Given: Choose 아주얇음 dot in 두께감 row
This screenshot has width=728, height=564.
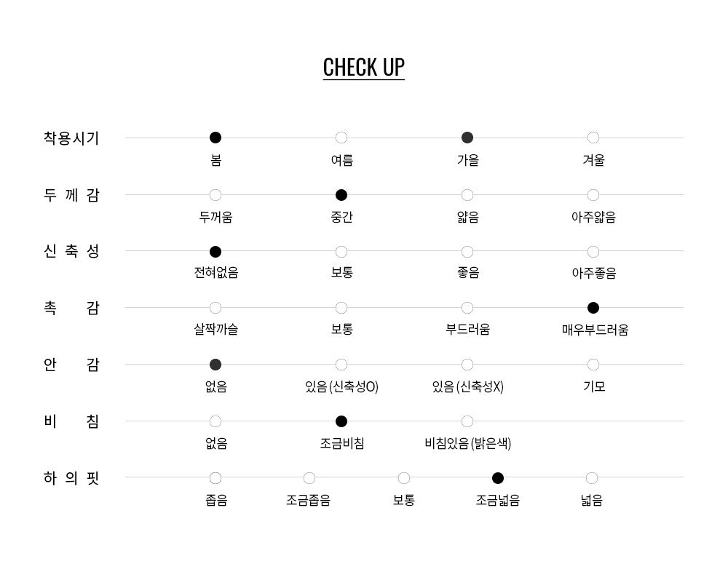Looking at the screenshot, I should click(593, 195).
